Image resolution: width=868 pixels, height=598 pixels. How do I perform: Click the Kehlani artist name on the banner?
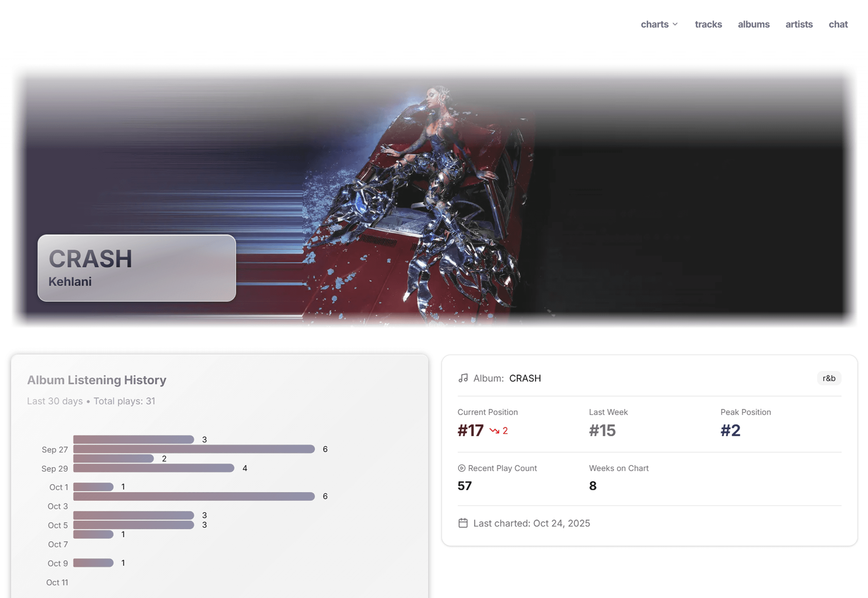click(x=70, y=281)
